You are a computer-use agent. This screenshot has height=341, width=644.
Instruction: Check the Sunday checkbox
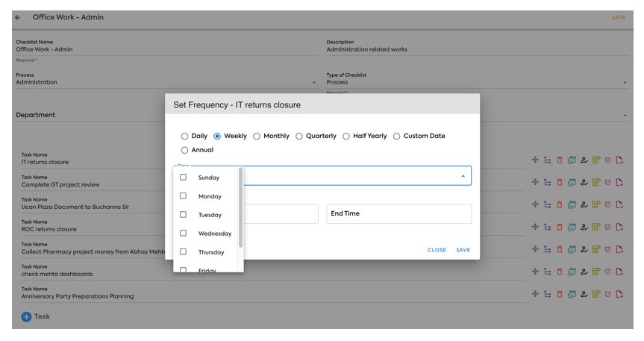pyautogui.click(x=184, y=178)
